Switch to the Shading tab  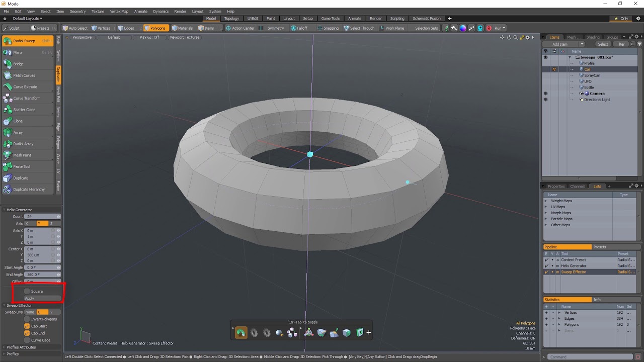(593, 37)
